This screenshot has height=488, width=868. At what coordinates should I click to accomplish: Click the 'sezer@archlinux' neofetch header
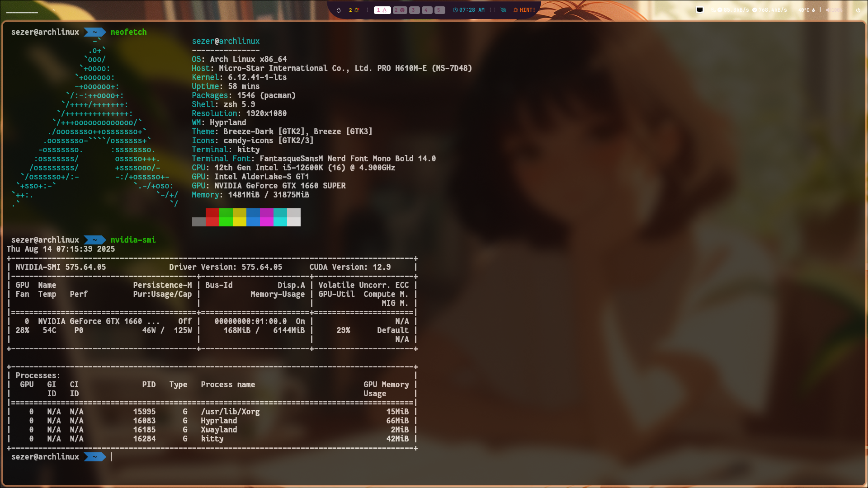pos(226,41)
